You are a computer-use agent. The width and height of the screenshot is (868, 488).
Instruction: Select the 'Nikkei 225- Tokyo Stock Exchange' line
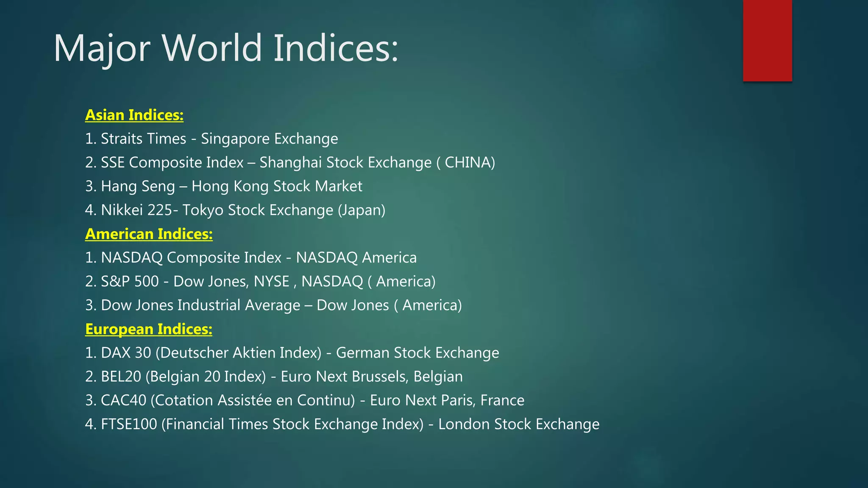(235, 210)
